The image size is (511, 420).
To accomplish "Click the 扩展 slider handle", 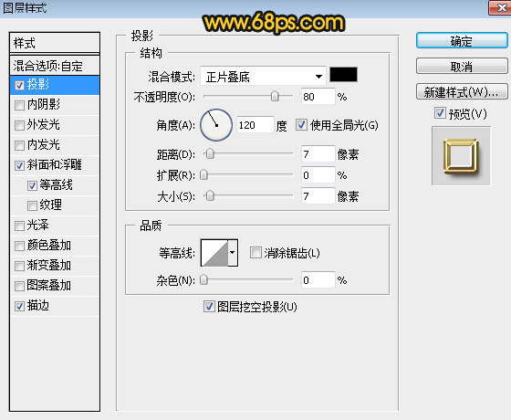I will pyautogui.click(x=203, y=174).
